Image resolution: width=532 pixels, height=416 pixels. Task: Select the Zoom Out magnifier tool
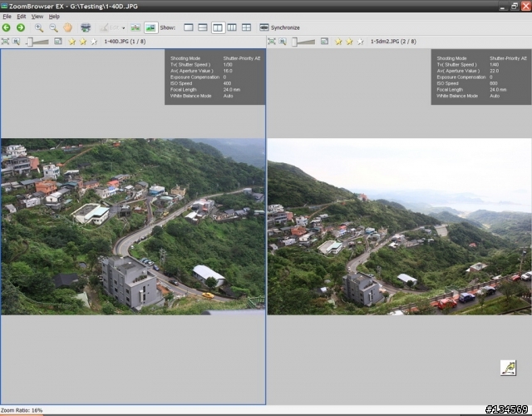(53, 27)
